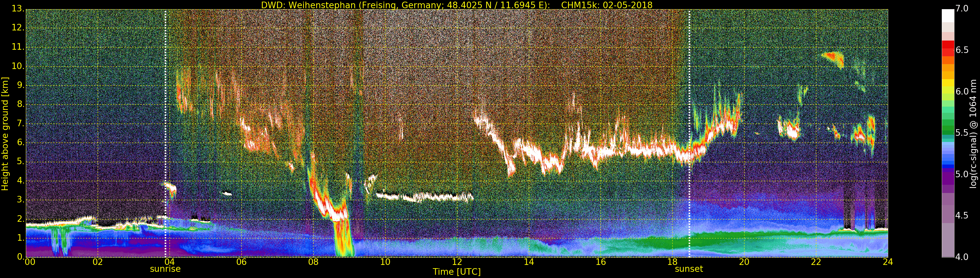The width and height of the screenshot is (980, 278).
Task: Click the 'Height above ground [km]' axis label
Action: click(x=5, y=133)
